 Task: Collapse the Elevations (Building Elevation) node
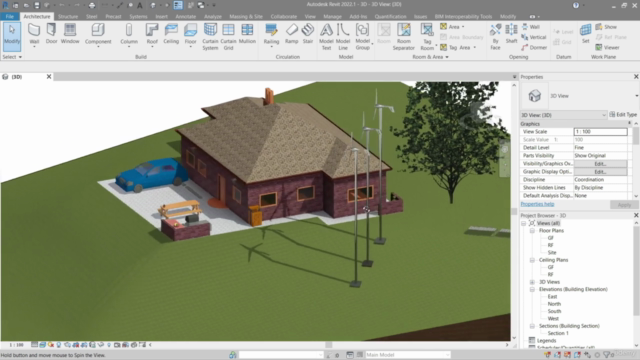[532, 289]
